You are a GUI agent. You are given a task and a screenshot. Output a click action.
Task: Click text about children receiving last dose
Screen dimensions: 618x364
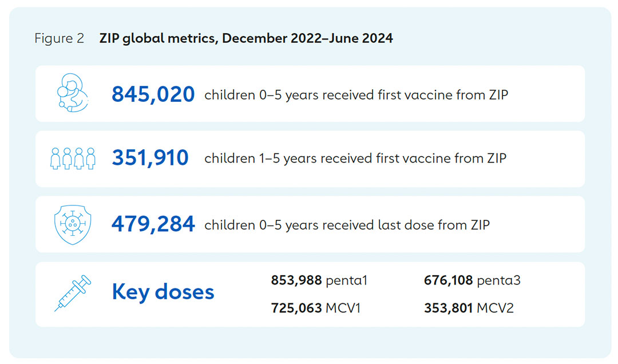click(x=347, y=224)
